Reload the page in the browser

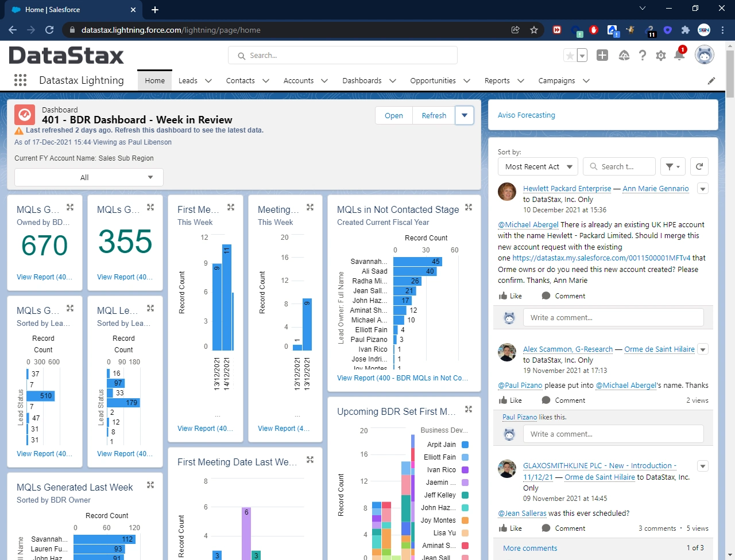[x=49, y=30]
